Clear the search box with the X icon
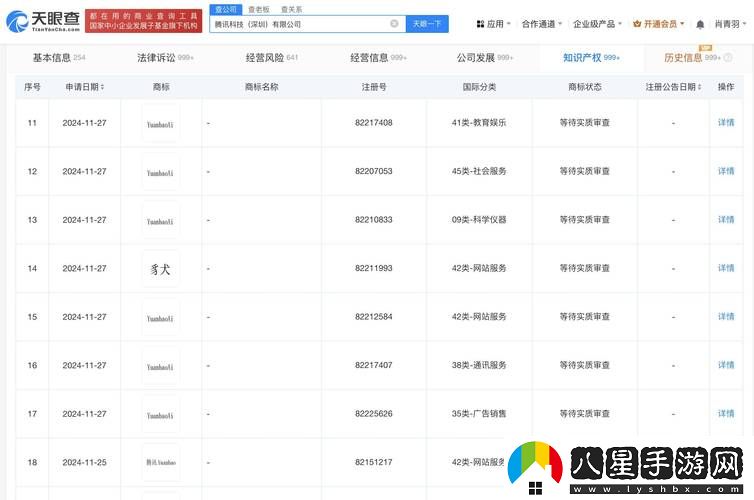Screen dimensions: 754x500 pyautogui.click(x=394, y=24)
